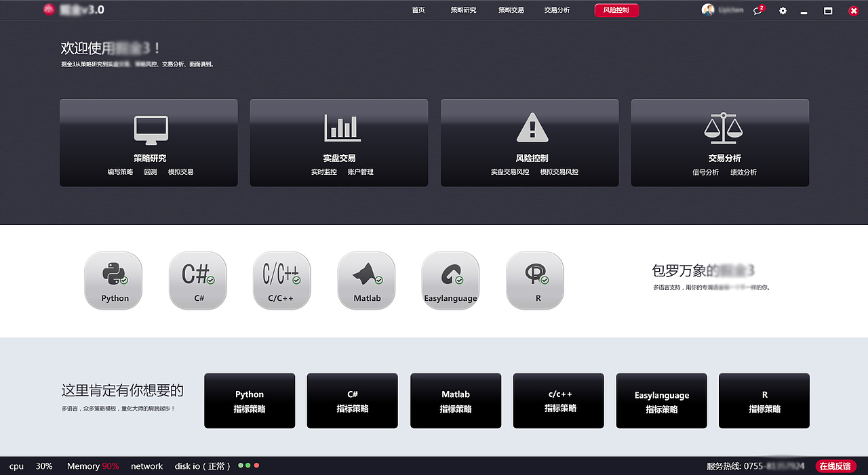Open the settings gear icon
868x475 pixels.
[x=783, y=10]
